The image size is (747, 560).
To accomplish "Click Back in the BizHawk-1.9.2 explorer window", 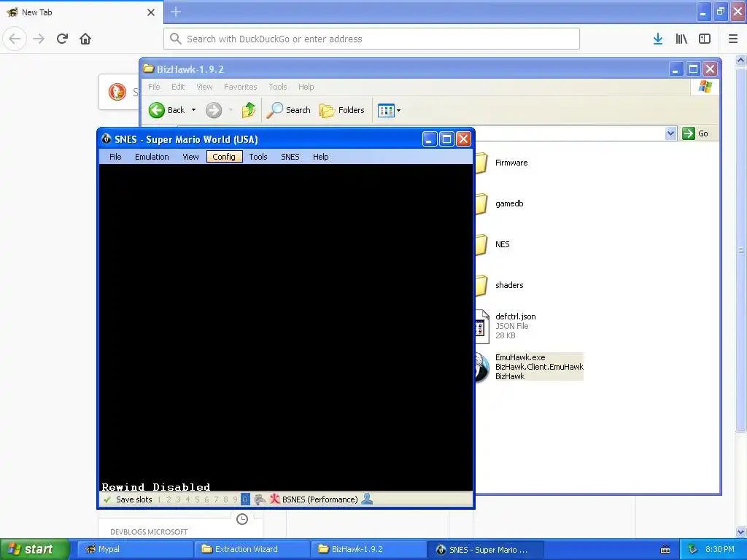I will [x=167, y=110].
